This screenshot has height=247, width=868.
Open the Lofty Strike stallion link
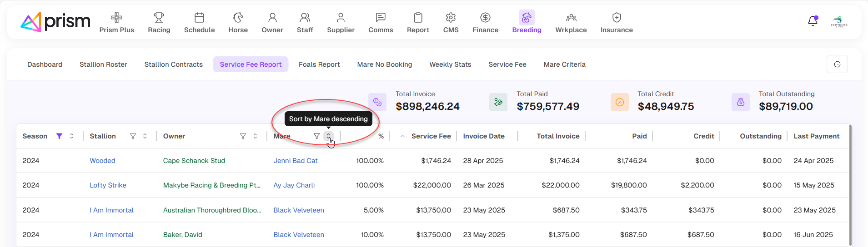pyautogui.click(x=108, y=185)
